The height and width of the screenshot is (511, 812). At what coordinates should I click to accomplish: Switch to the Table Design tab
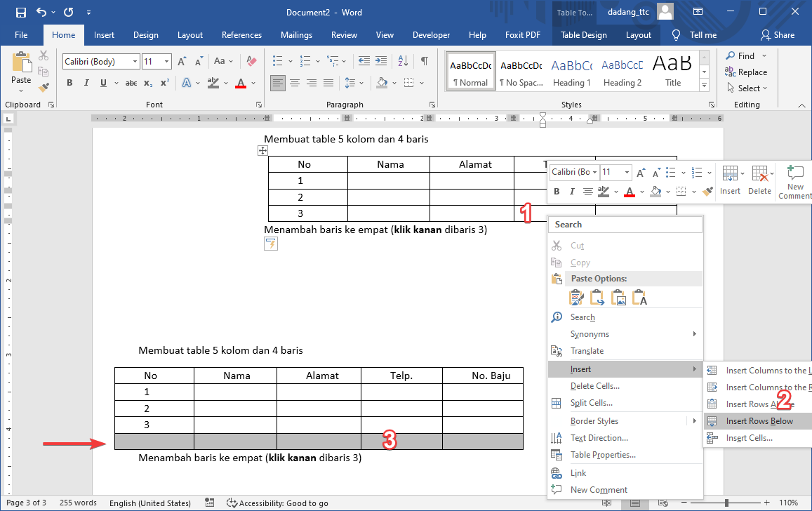tap(583, 35)
